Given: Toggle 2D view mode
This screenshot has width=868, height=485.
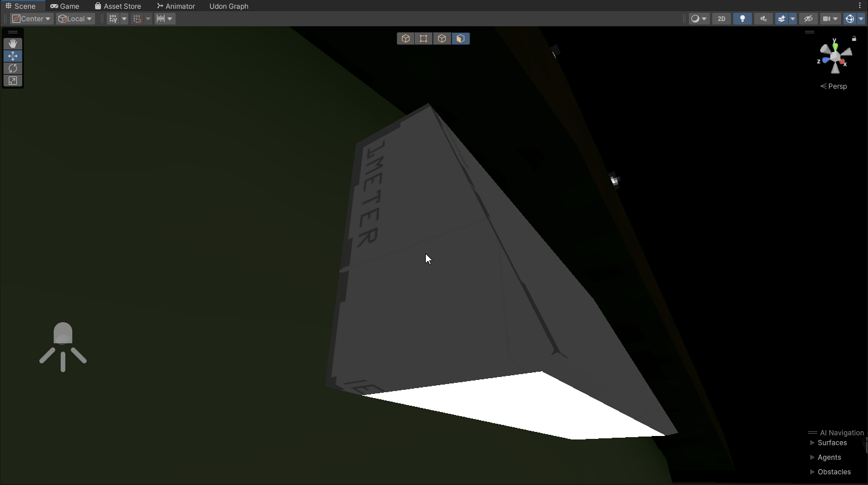Looking at the screenshot, I should tap(722, 19).
